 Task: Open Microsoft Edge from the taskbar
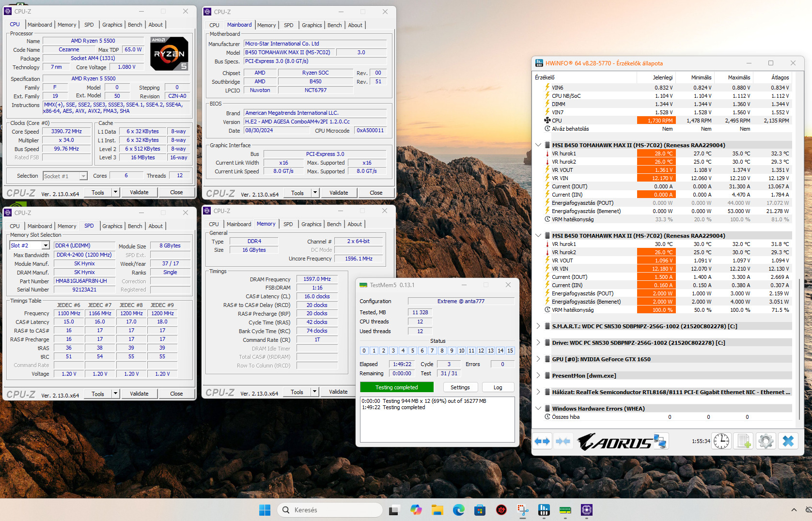(458, 510)
